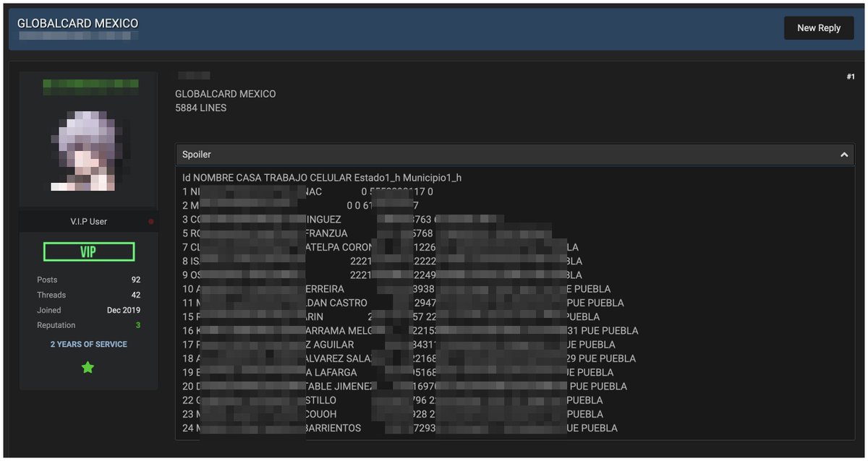
Task: Open the poster's pixelated avatar image
Action: [88, 151]
